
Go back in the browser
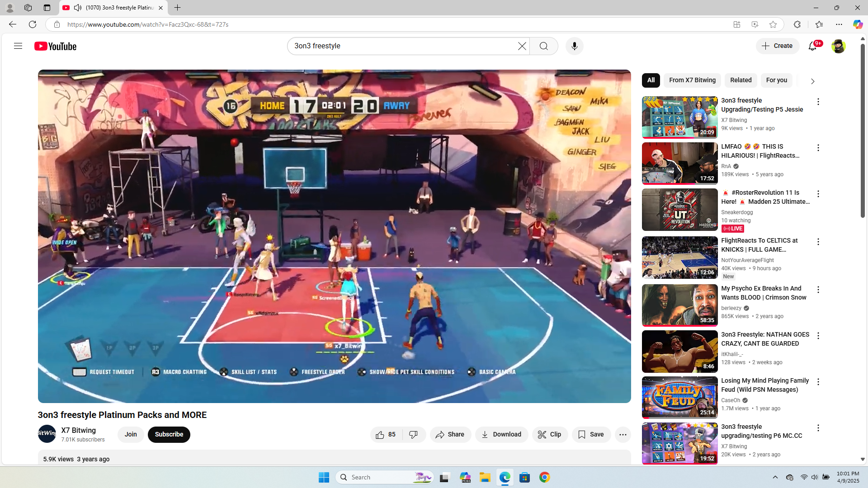pos(13,24)
